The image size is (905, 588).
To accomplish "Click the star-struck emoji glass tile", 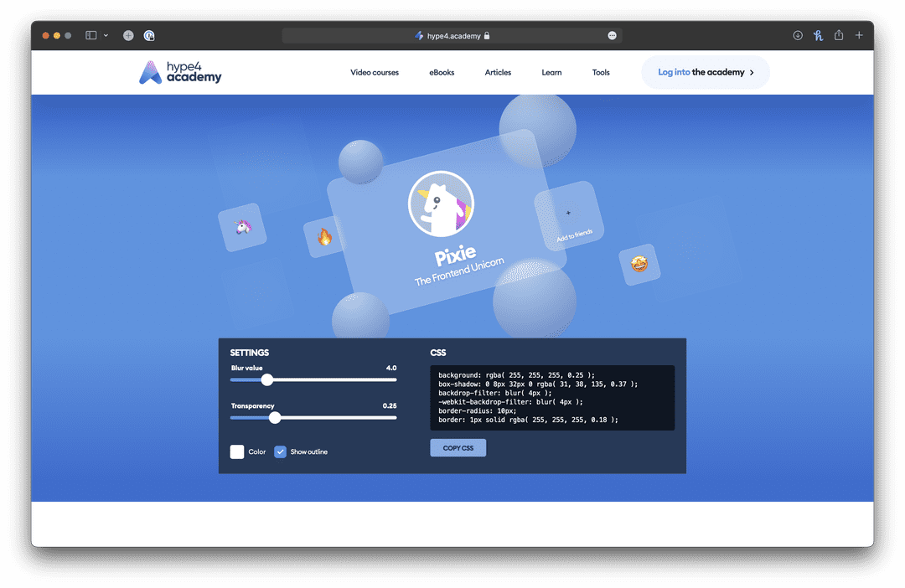I will [639, 265].
